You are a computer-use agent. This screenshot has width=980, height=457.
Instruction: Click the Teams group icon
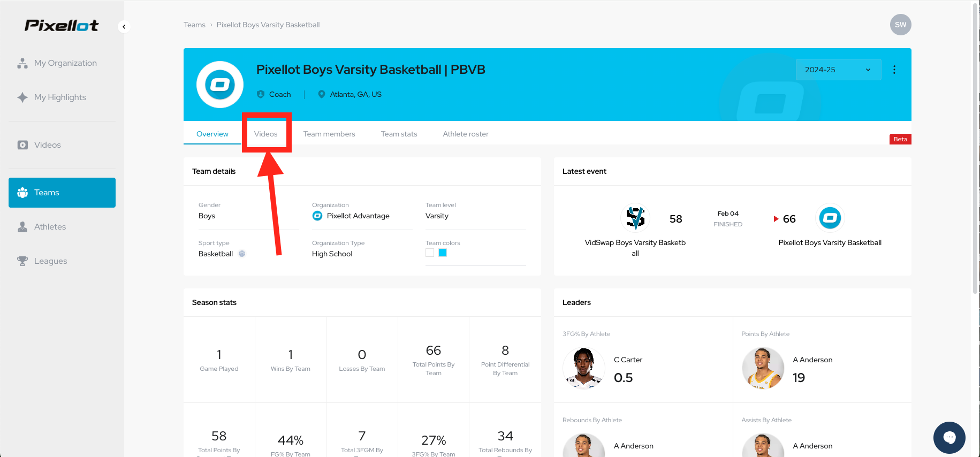point(22,193)
